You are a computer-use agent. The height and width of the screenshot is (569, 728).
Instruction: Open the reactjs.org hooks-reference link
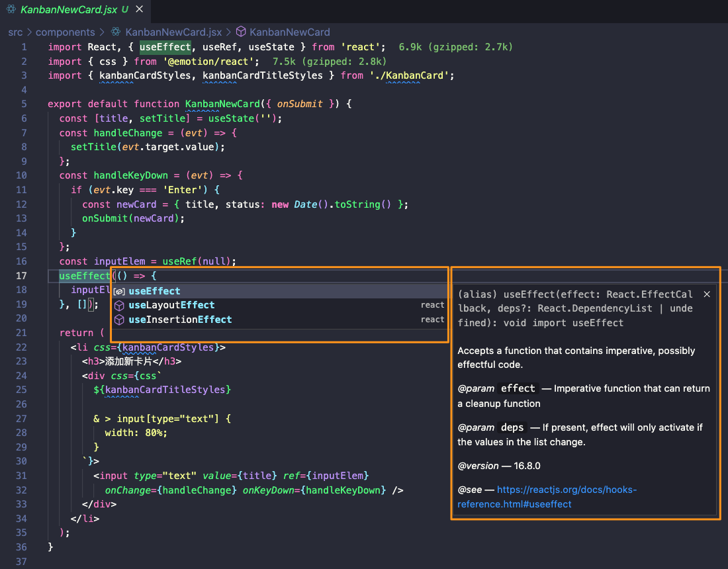coord(547,497)
